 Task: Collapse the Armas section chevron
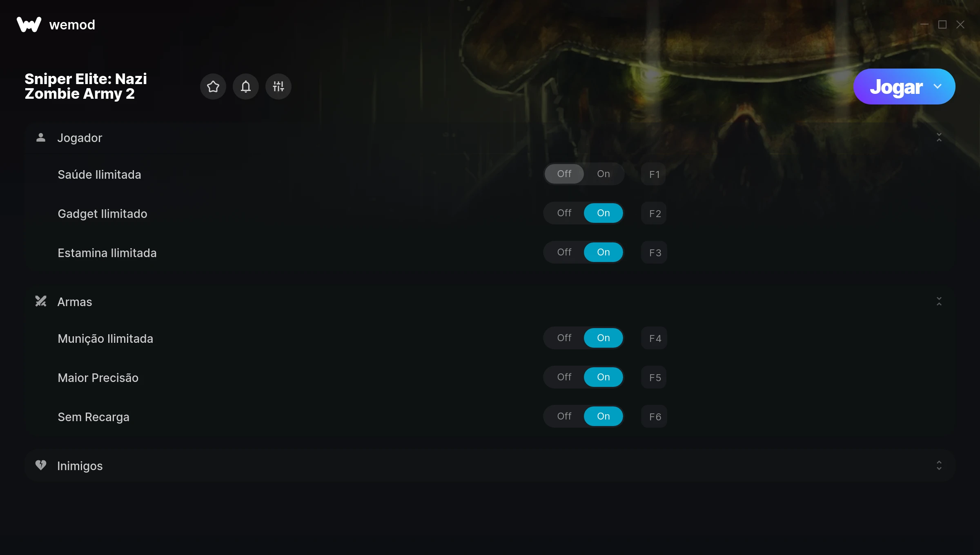[x=939, y=302]
